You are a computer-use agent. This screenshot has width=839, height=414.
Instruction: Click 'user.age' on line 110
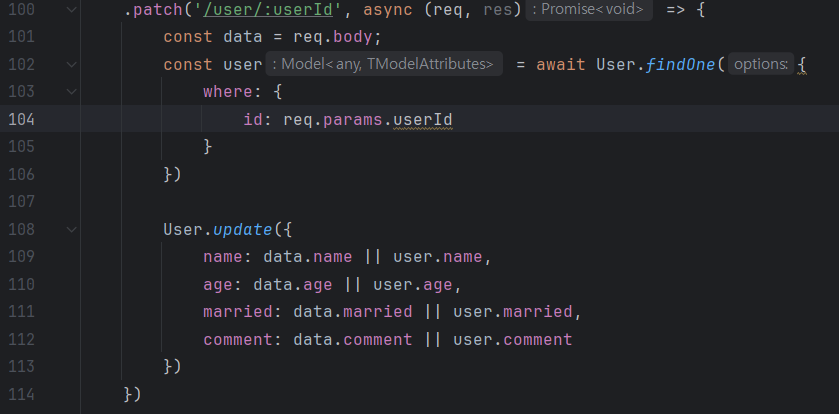pos(413,285)
